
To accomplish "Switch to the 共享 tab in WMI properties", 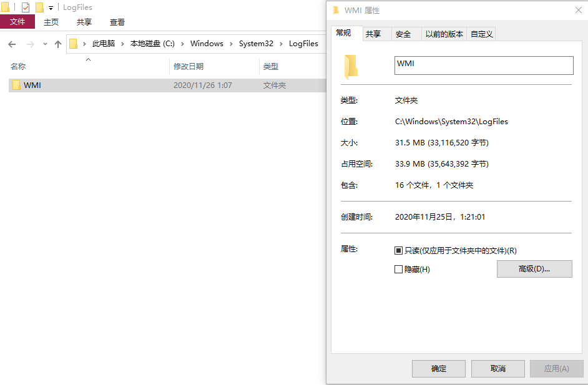I will click(x=377, y=34).
